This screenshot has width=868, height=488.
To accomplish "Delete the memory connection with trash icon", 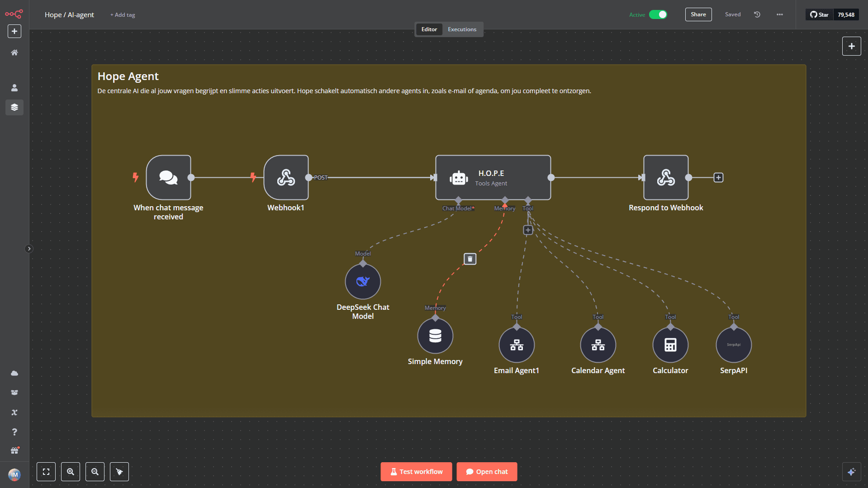I will tap(470, 259).
